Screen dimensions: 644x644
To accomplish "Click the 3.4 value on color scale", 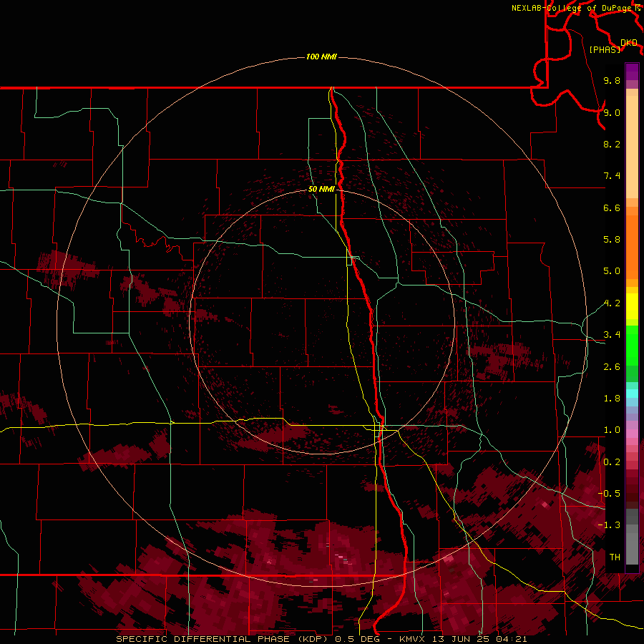I will pos(612,335).
